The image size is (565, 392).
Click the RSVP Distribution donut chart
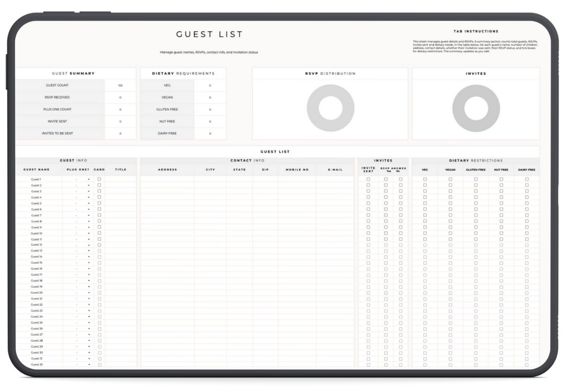click(330, 108)
